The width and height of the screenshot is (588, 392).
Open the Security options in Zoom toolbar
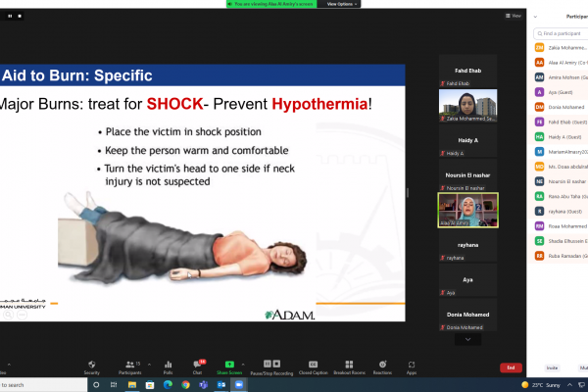coord(91,366)
